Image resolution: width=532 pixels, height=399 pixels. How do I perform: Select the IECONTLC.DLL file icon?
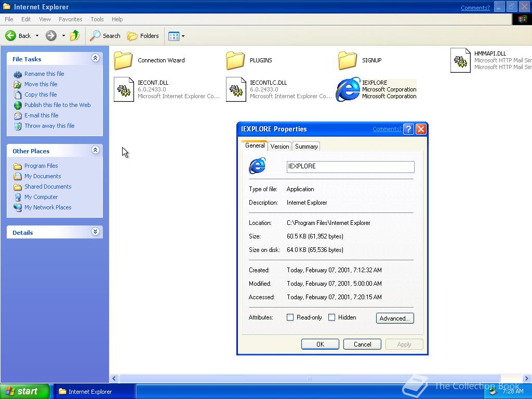[x=236, y=89]
